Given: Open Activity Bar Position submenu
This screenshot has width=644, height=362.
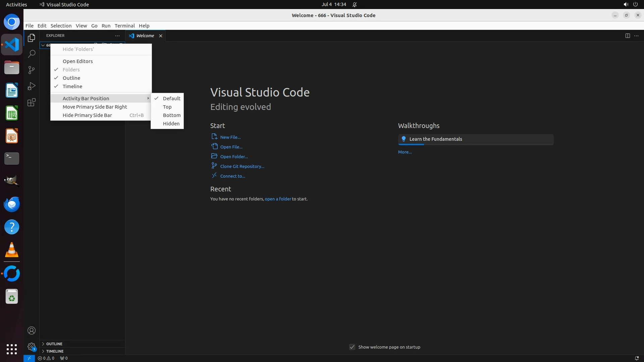Looking at the screenshot, I should (x=86, y=99).
